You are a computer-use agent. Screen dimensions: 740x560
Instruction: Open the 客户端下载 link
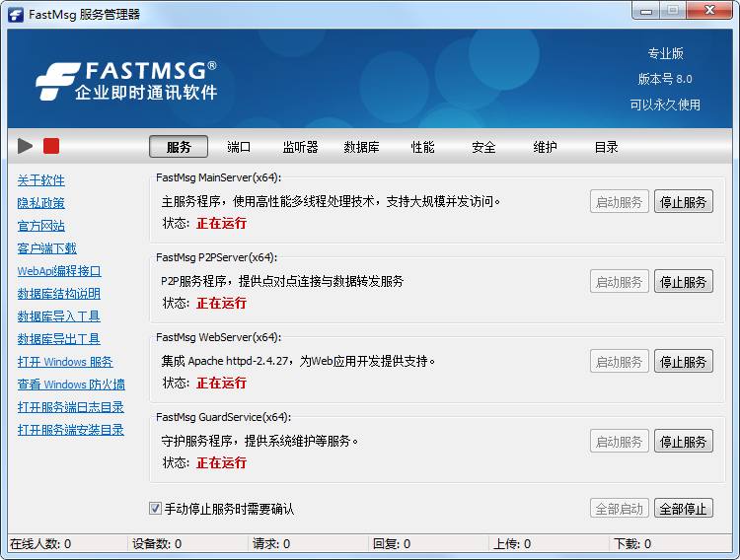pyautogui.click(x=46, y=248)
